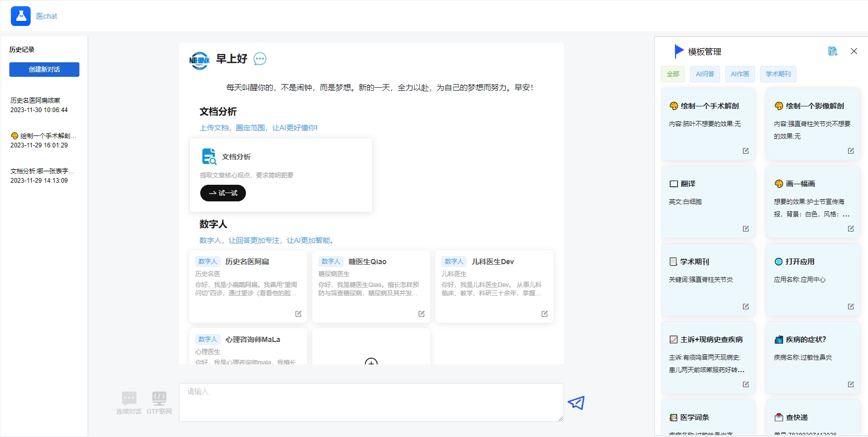Open the template list icon in 模板管理 header
Screen dimensions: 868x437
(x=833, y=51)
